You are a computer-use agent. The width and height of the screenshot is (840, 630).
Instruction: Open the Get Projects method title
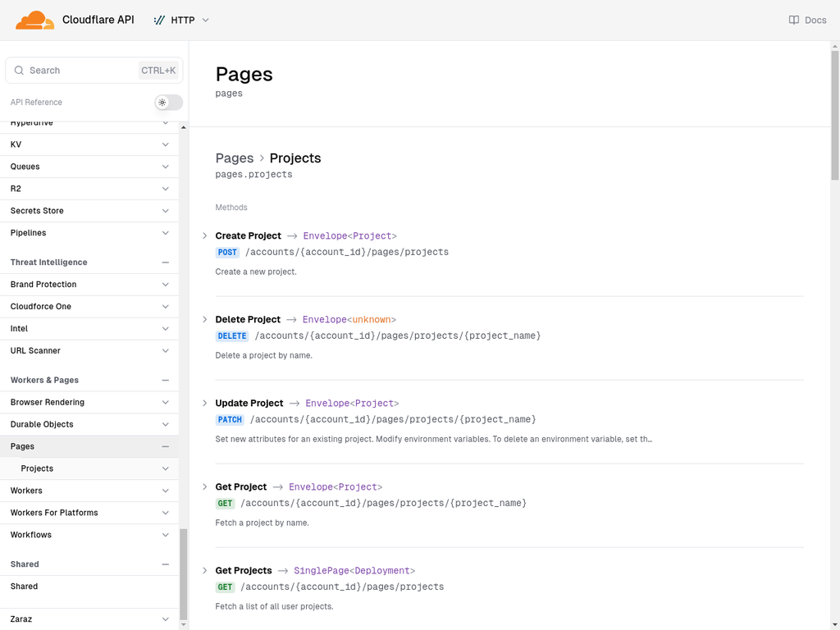244,571
